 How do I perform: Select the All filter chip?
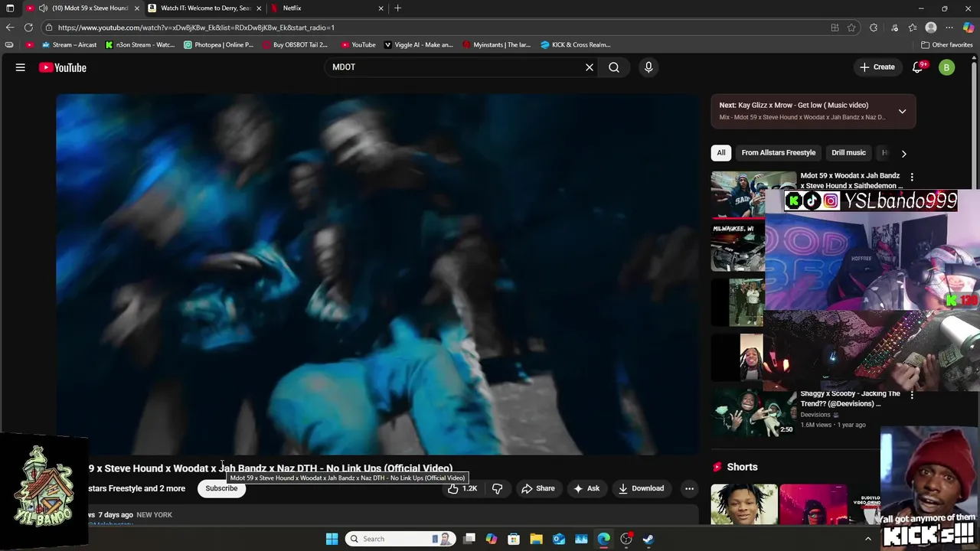click(720, 152)
